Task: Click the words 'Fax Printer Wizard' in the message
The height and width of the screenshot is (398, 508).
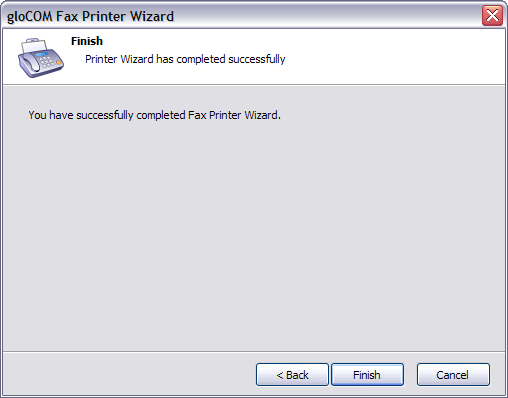Action: coord(234,115)
